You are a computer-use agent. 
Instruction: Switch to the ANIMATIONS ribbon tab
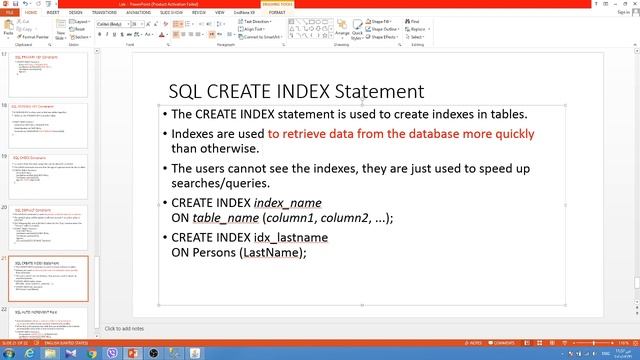(138, 13)
